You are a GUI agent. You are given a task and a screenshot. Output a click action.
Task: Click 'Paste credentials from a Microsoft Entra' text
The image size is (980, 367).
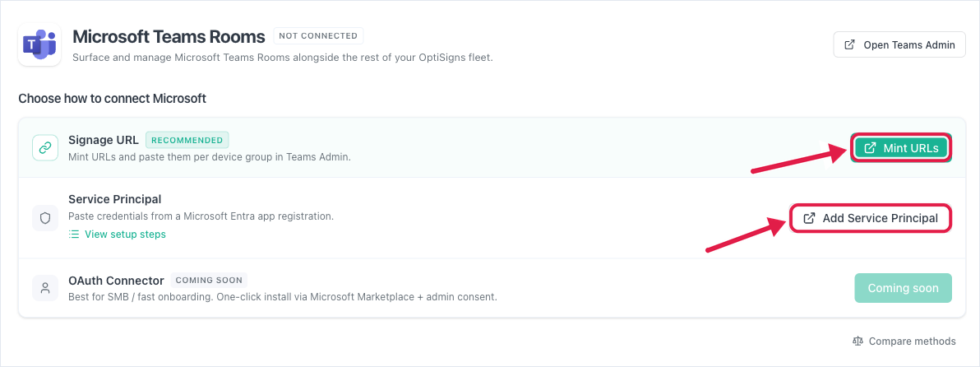click(201, 217)
